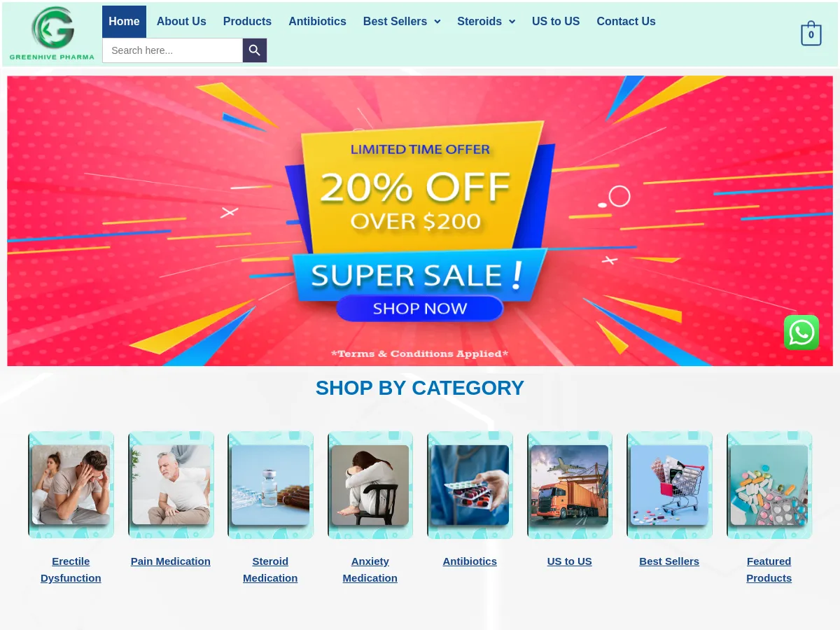840x630 pixels.
Task: Click the Best Sellers shopping cart image
Action: 669,484
